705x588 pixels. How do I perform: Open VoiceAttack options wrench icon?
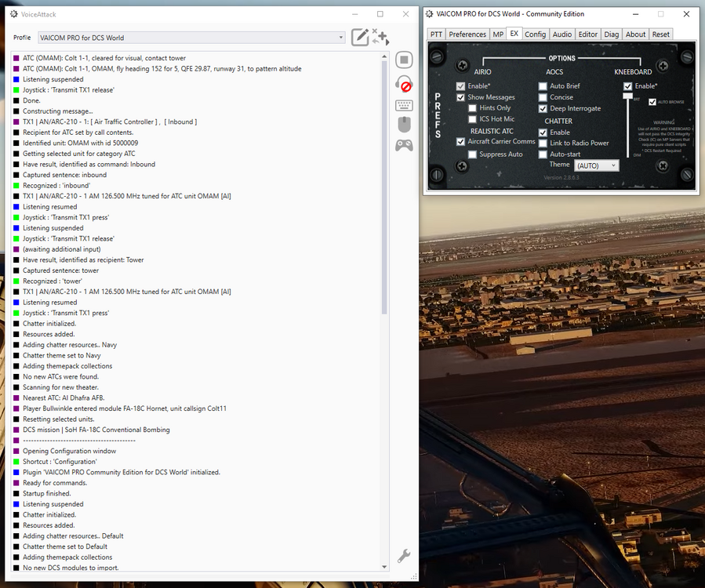(x=404, y=556)
